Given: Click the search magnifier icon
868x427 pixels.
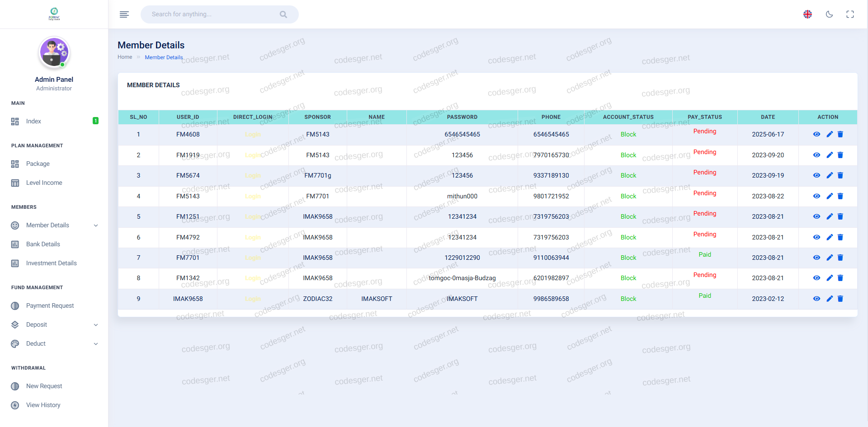Looking at the screenshot, I should point(283,14).
